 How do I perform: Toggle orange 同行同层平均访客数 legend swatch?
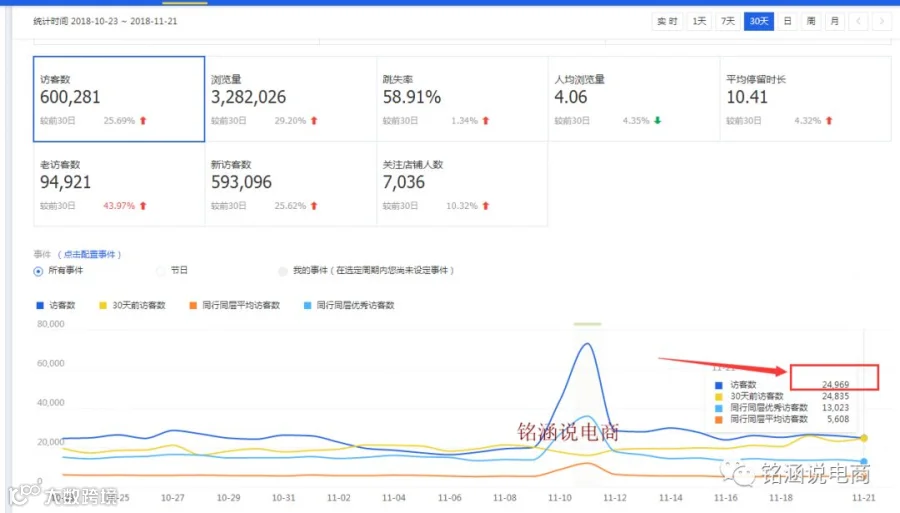[x=193, y=305]
